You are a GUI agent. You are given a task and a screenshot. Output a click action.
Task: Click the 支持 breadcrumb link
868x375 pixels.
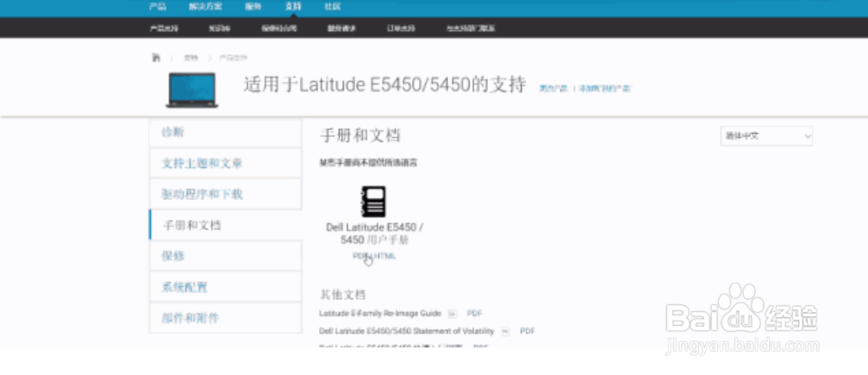190,58
